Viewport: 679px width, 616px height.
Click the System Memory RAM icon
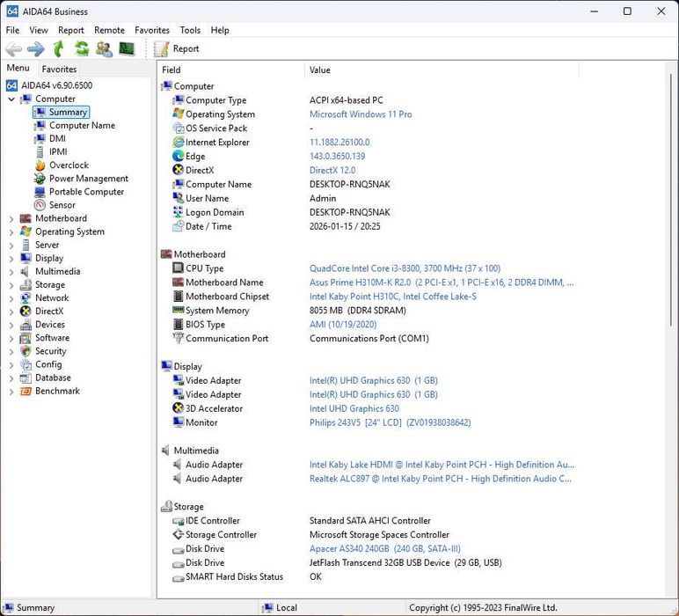(x=178, y=310)
